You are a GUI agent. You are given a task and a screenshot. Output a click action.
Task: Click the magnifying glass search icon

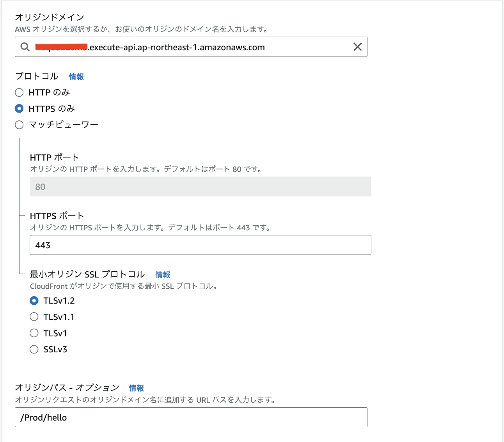25,47
